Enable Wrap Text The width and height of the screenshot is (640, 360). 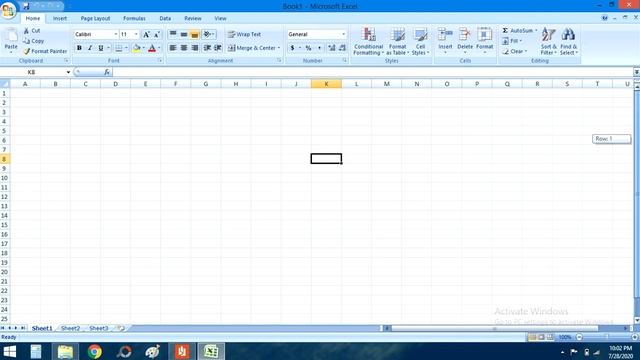pos(244,34)
